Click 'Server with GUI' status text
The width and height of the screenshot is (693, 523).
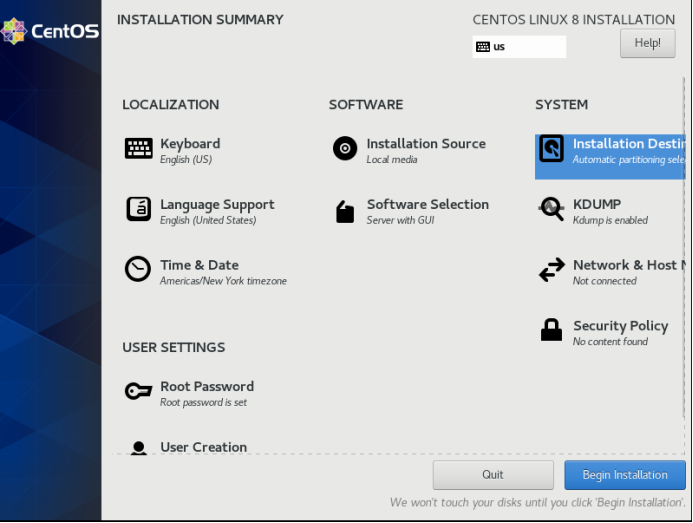coord(400,220)
